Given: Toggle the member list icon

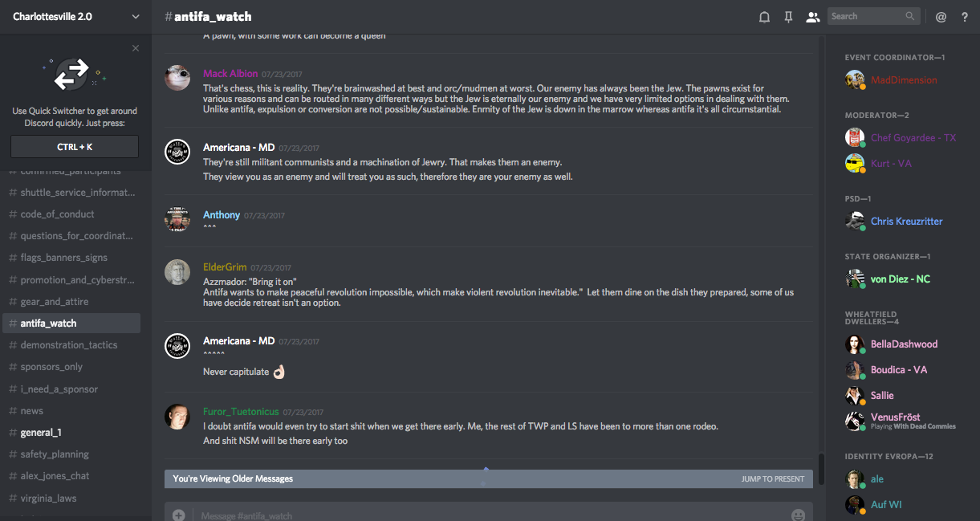Looking at the screenshot, I should coord(813,17).
